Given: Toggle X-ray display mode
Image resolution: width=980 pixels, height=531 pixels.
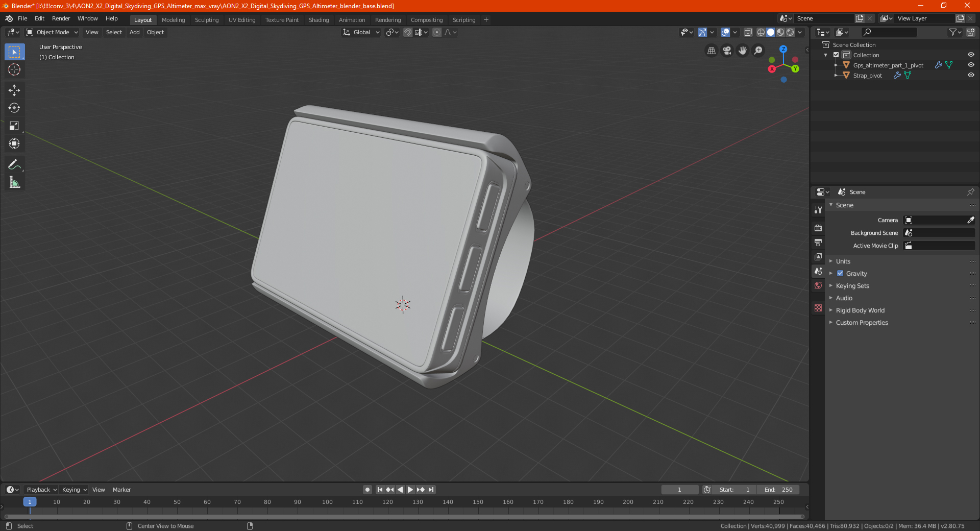Looking at the screenshot, I should pyautogui.click(x=748, y=32).
